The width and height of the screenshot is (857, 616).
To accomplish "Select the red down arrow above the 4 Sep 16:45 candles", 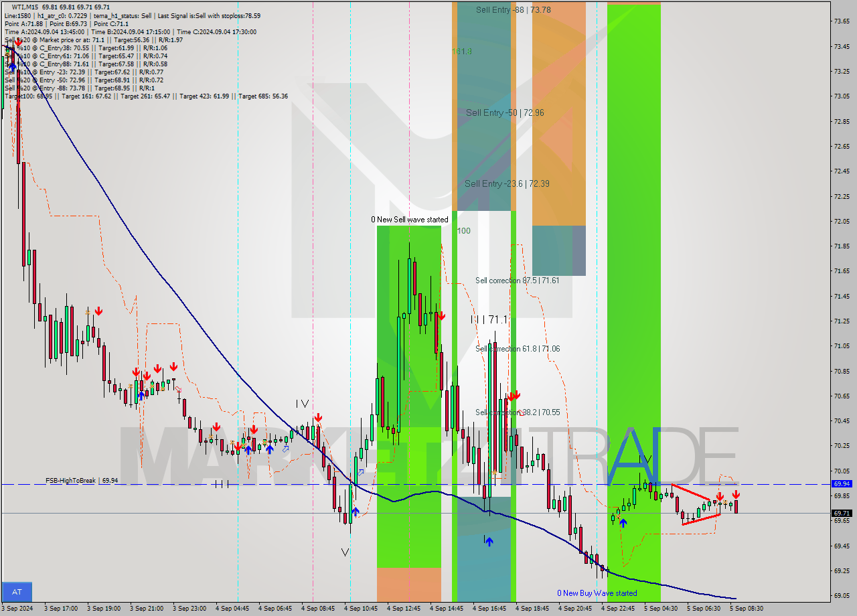I will 513,396.
